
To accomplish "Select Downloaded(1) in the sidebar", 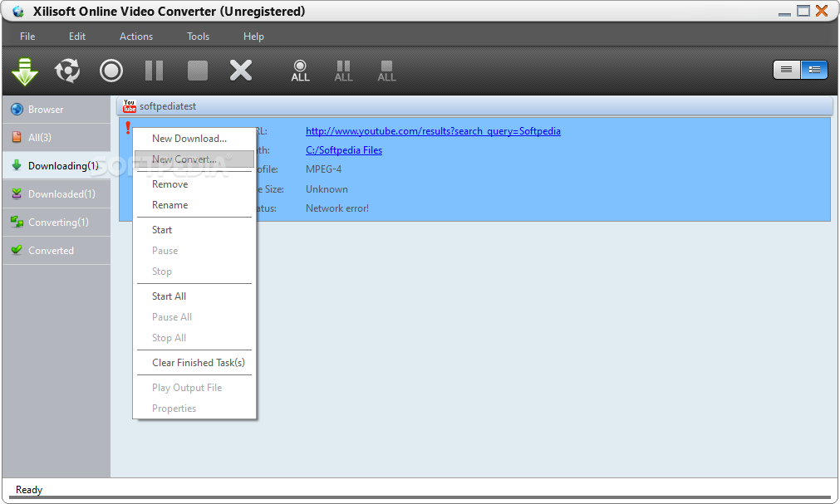I will [x=56, y=194].
